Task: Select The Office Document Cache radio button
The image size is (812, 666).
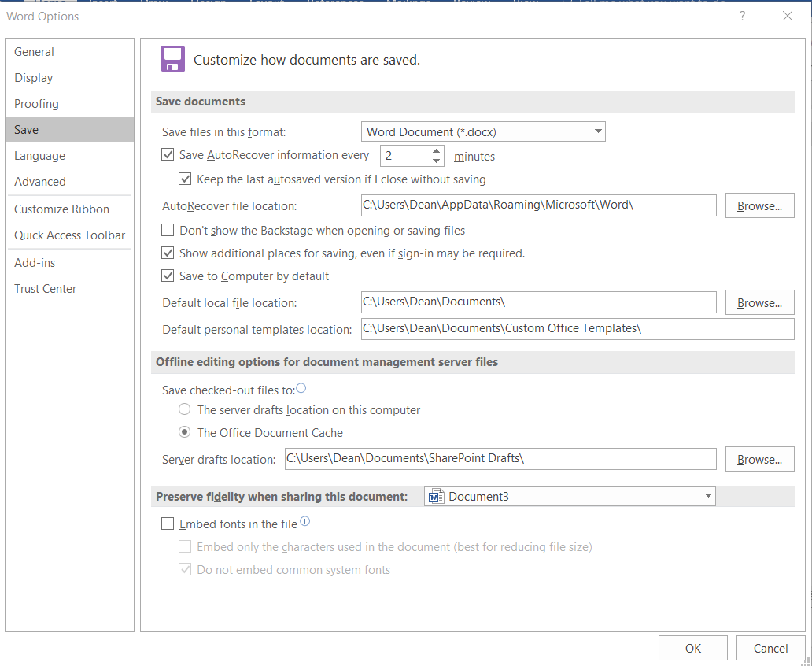Action: pos(184,432)
